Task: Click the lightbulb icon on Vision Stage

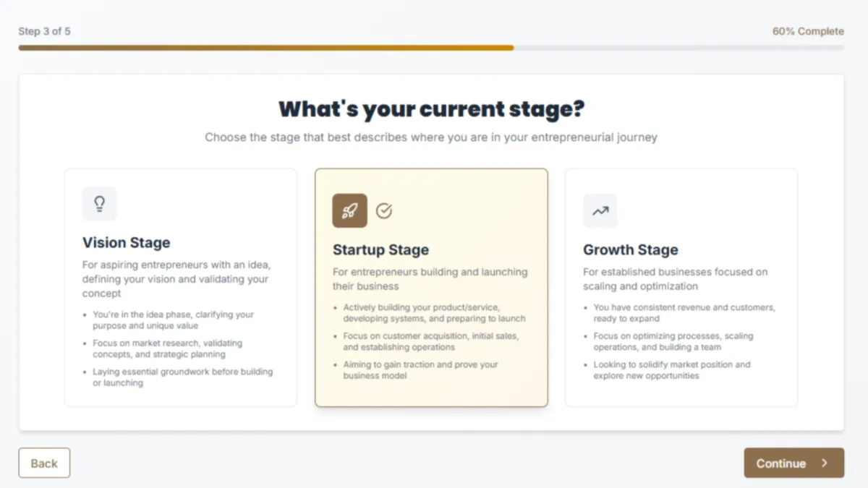Action: point(99,204)
